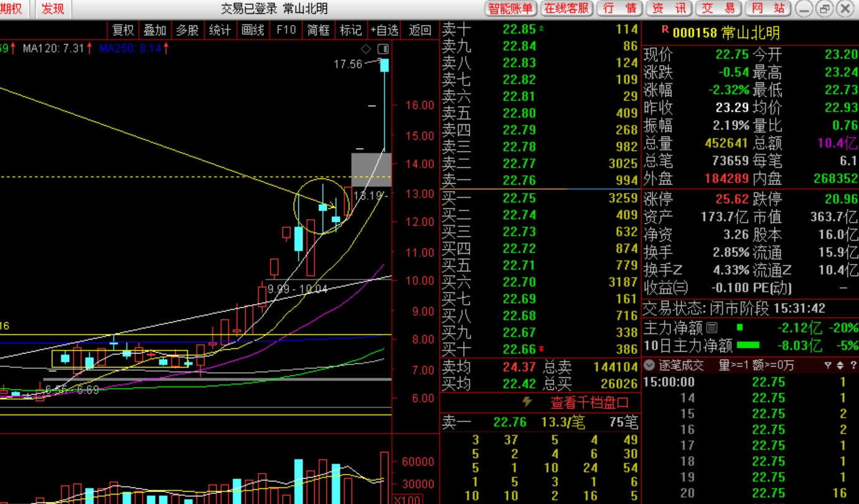The height and width of the screenshot is (504, 859).
Task: Click the 叠加 overlay toolbar button
Action: coord(155,30)
